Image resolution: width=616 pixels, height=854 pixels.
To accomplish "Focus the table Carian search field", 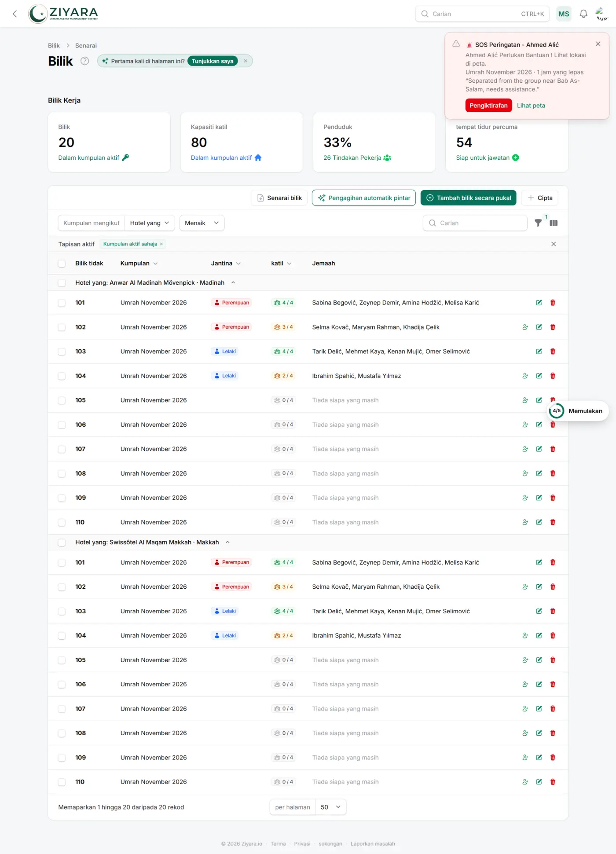I will [x=475, y=223].
